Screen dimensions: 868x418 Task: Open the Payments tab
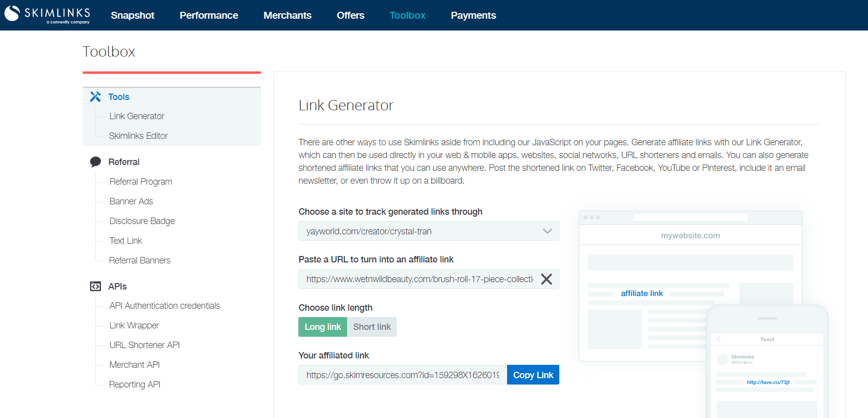[474, 15]
